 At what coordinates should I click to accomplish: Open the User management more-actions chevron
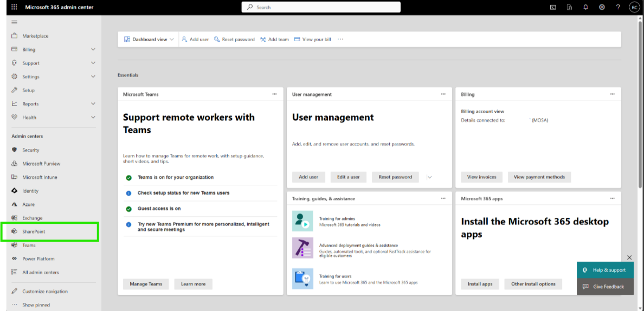429,177
